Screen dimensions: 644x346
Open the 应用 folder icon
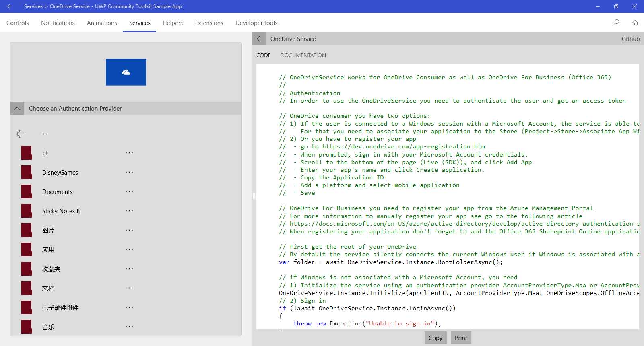[x=27, y=249]
